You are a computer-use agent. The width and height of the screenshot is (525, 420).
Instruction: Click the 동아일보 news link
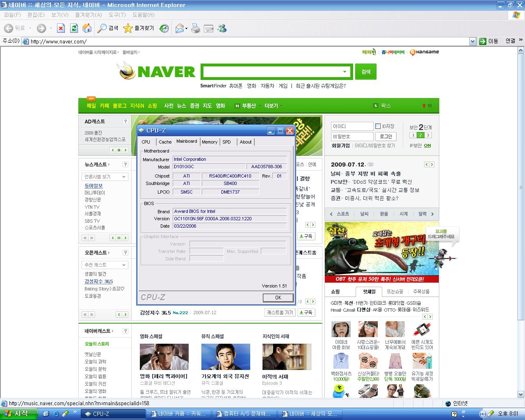tap(94, 186)
